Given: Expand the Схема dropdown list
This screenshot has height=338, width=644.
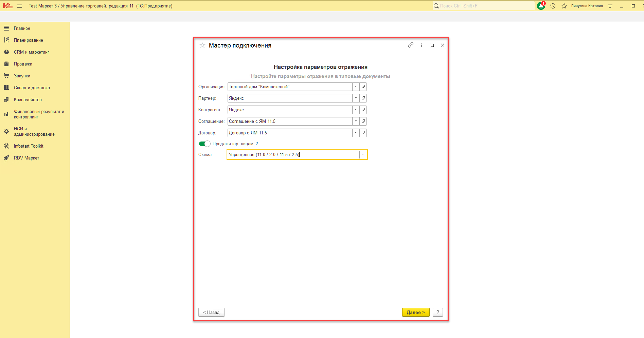Looking at the screenshot, I should pyautogui.click(x=363, y=154).
